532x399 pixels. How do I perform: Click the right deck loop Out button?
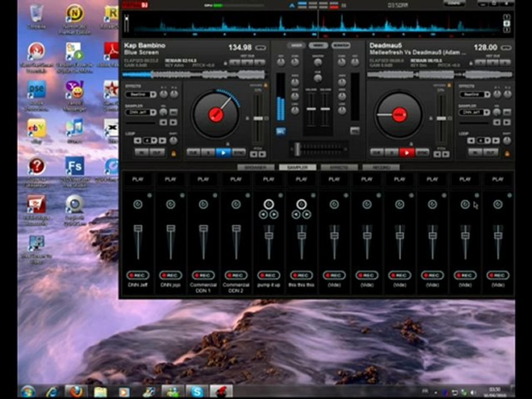[491, 153]
